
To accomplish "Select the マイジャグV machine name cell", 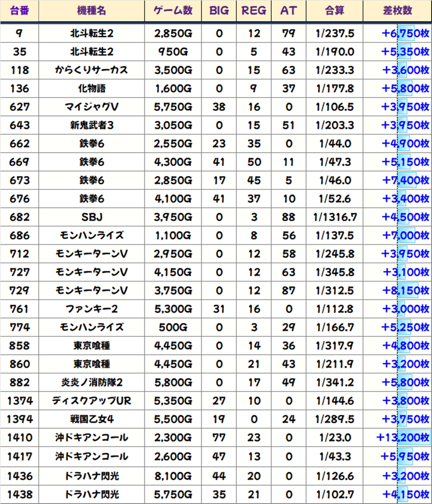I will point(91,107).
